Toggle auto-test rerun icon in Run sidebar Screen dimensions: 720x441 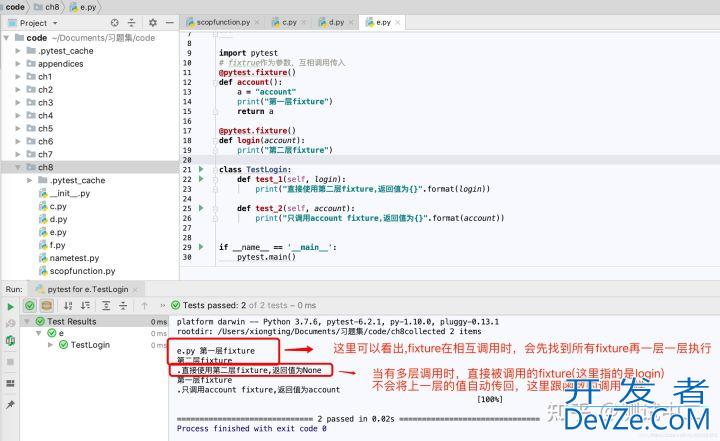coord(10,341)
